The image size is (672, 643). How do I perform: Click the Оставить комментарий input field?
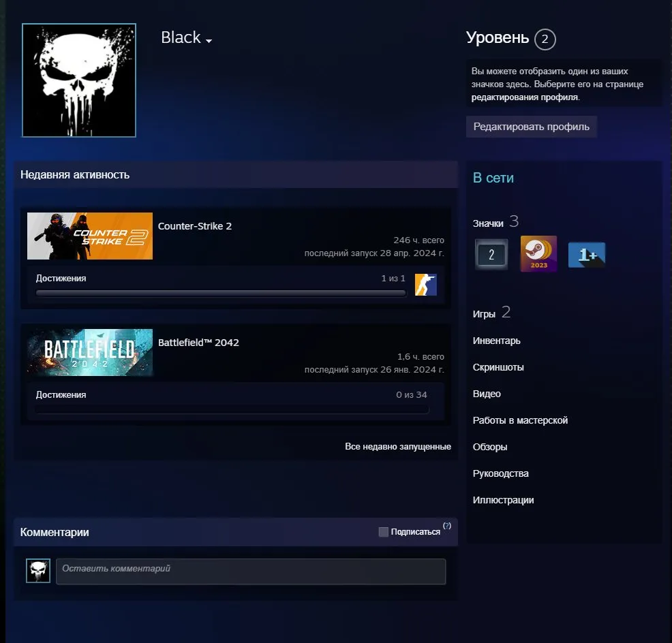coord(251,571)
